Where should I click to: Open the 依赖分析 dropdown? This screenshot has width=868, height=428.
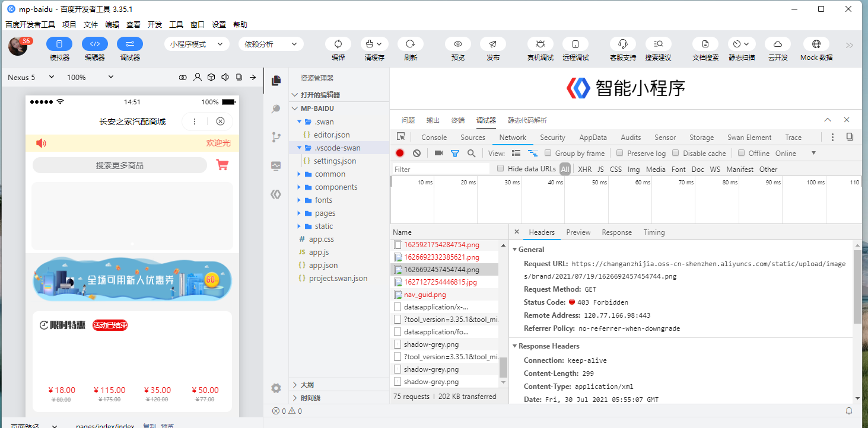[x=271, y=44]
